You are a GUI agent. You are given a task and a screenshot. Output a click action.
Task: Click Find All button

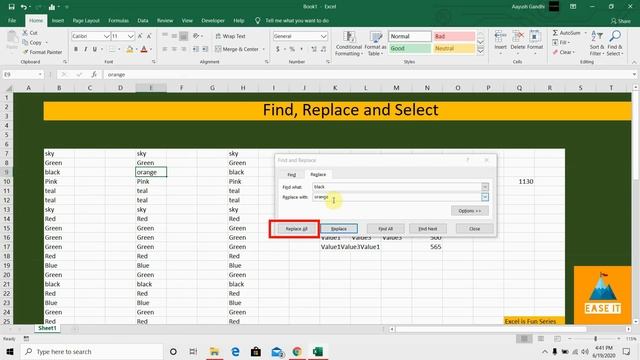(x=385, y=229)
